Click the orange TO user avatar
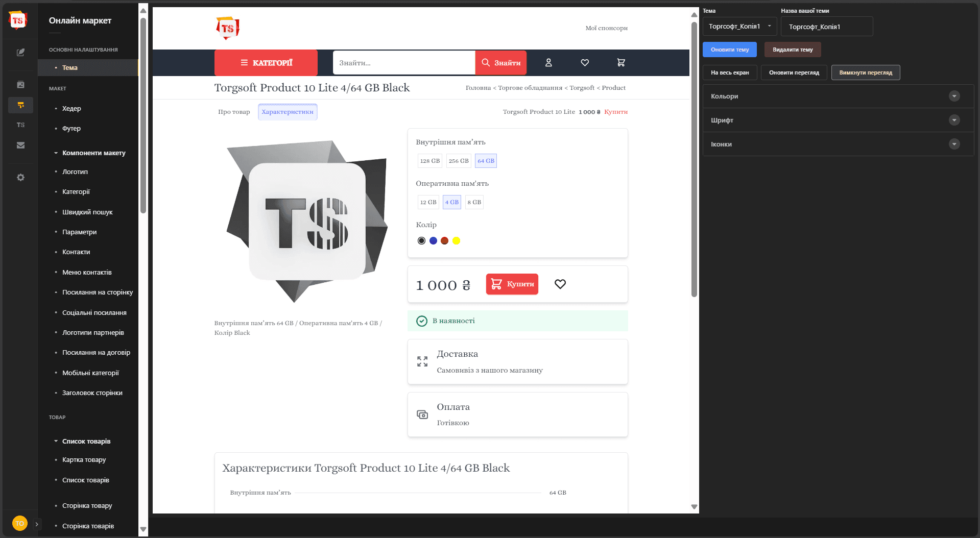The image size is (980, 538). tap(19, 524)
